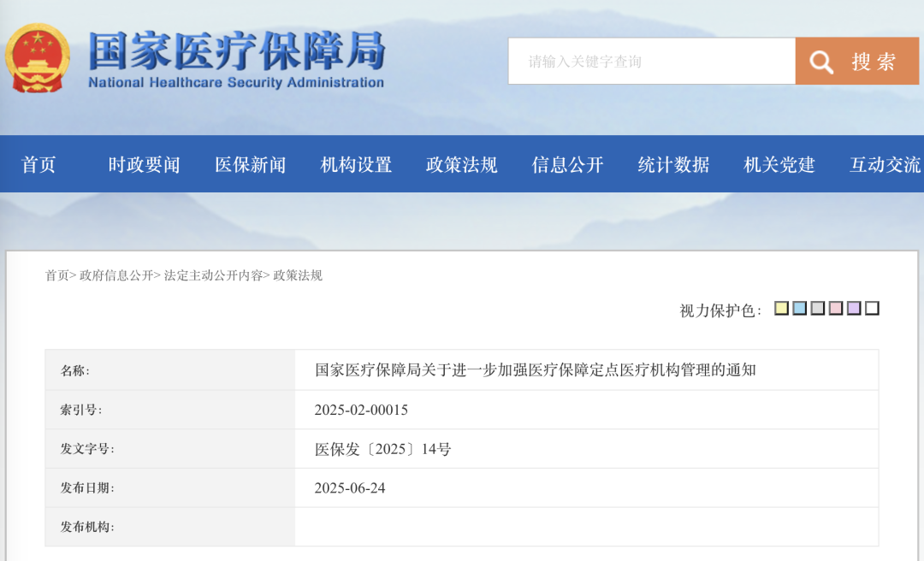Select the purple eye-protection color swatch
The height and width of the screenshot is (561, 924).
853,308
